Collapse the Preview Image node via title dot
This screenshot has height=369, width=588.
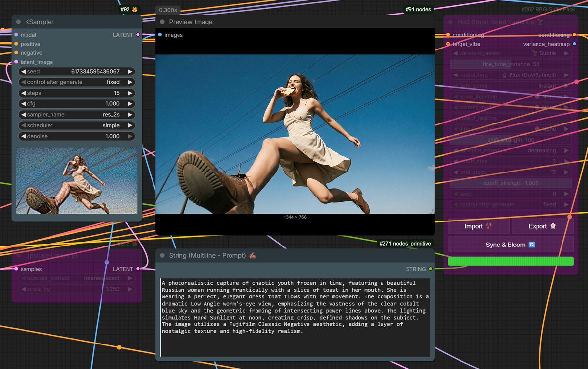[x=162, y=22]
